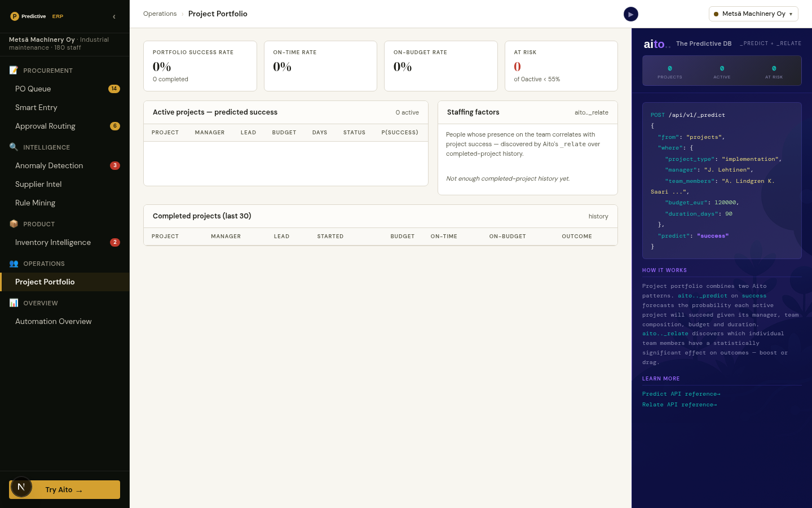812x508 pixels.
Task: Click the Procurement section notepad icon
Action: pyautogui.click(x=14, y=71)
